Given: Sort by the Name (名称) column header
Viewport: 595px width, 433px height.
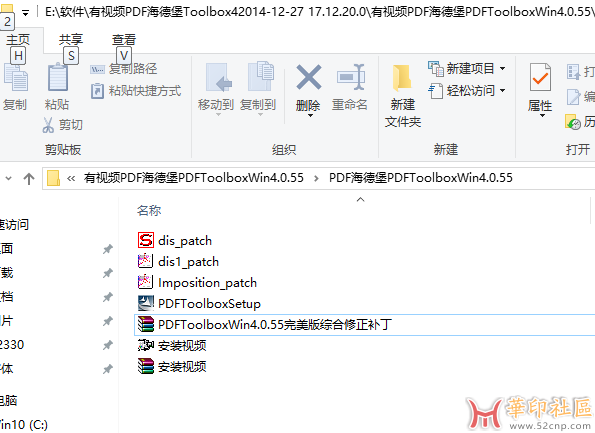Looking at the screenshot, I should pos(149,210).
